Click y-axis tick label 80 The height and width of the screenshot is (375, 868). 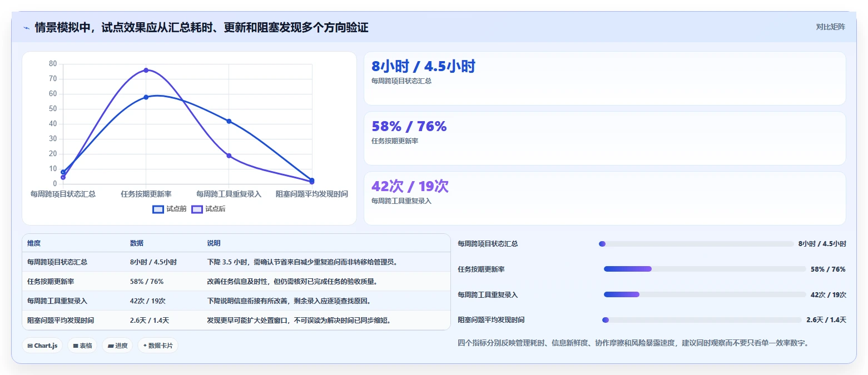tap(53, 64)
